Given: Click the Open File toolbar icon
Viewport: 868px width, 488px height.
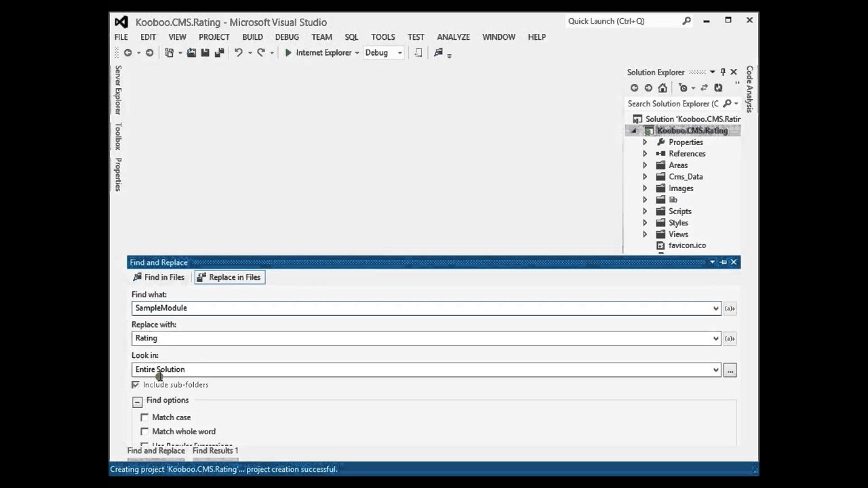Looking at the screenshot, I should 191,53.
